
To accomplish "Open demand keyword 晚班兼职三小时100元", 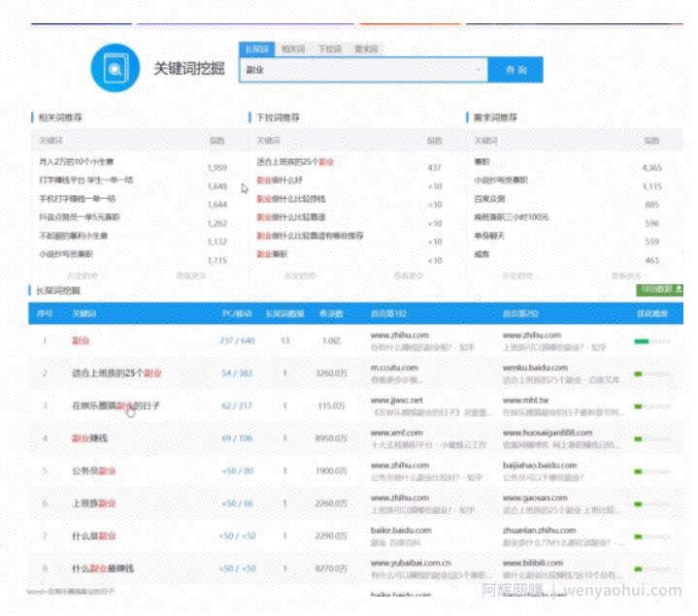I will coord(511,217).
